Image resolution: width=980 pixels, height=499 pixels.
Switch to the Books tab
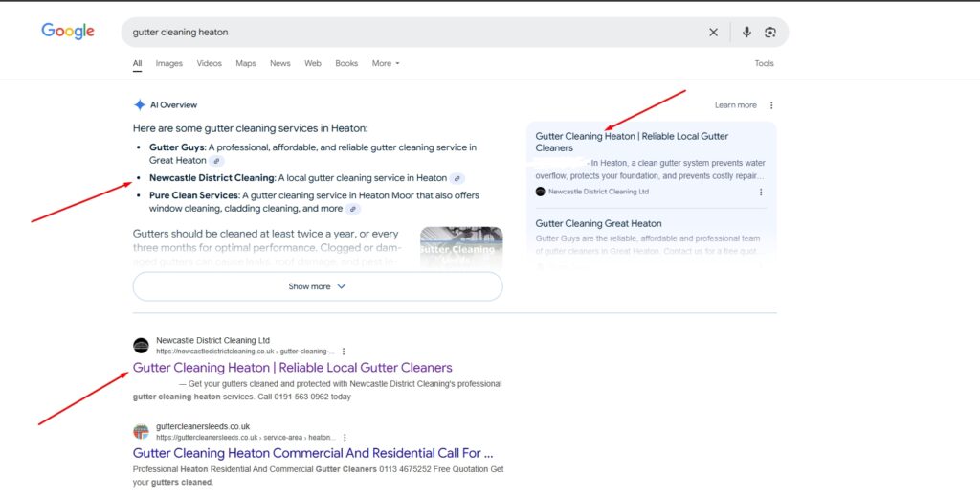pyautogui.click(x=346, y=63)
